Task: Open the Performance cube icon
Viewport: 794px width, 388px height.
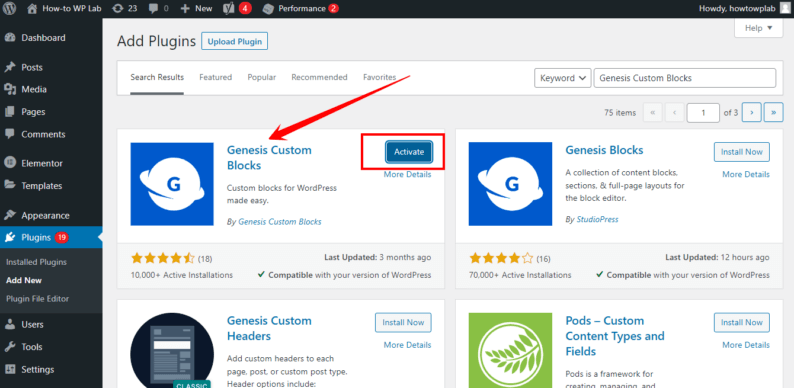Action: (x=268, y=9)
